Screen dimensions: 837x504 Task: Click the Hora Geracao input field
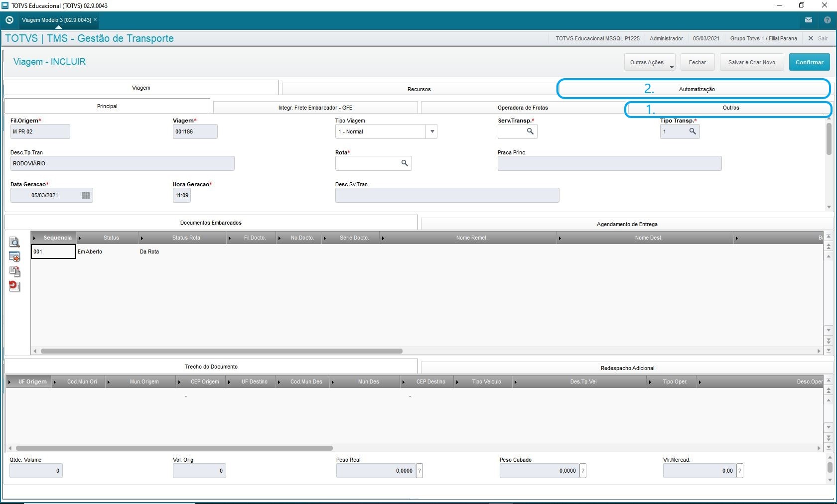182,195
